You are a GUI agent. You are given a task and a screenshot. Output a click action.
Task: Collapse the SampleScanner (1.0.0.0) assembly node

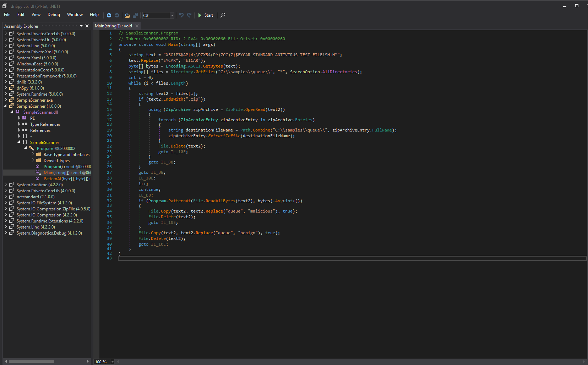[x=6, y=106]
